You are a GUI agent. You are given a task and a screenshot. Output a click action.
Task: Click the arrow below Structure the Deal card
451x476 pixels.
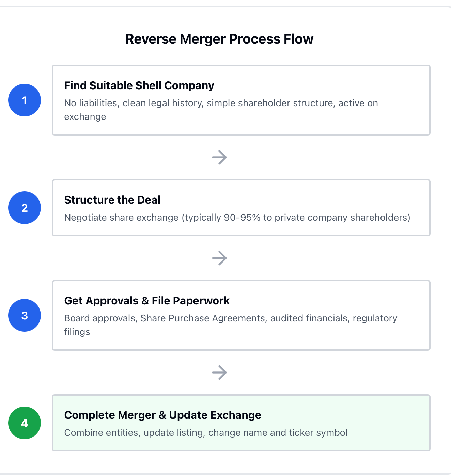[219, 258]
